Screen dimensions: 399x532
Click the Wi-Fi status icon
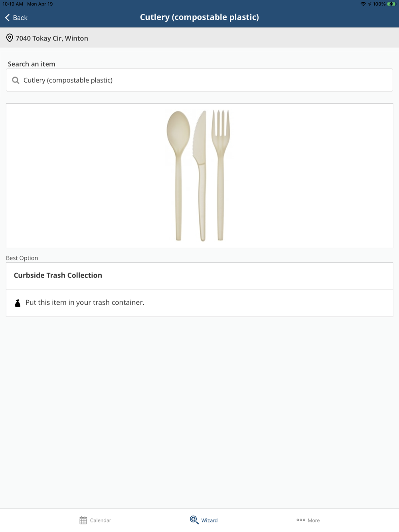[x=363, y=4]
